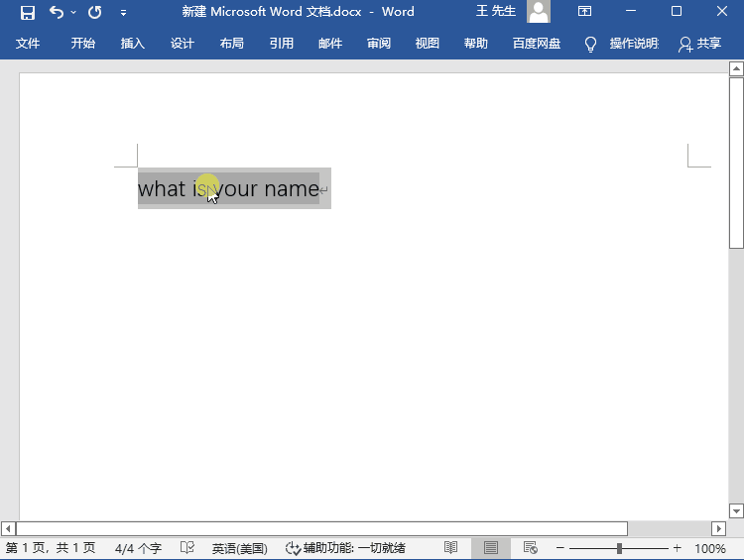Close the Word window
Screen dimensions: 744x560
tap(722, 11)
